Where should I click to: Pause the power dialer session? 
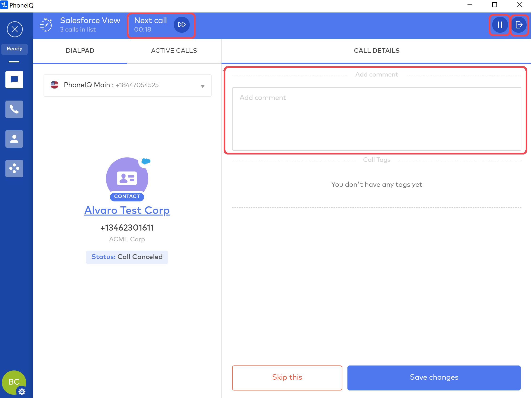point(500,24)
